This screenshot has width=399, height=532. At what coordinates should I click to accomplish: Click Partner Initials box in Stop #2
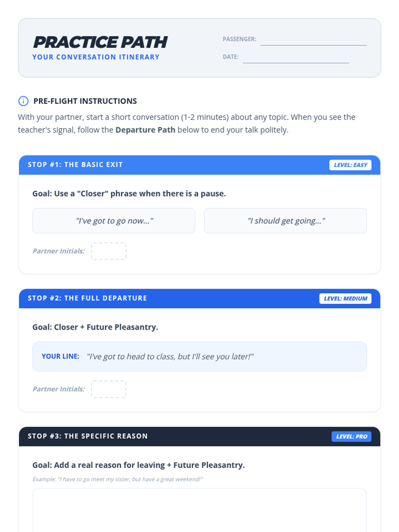109,389
